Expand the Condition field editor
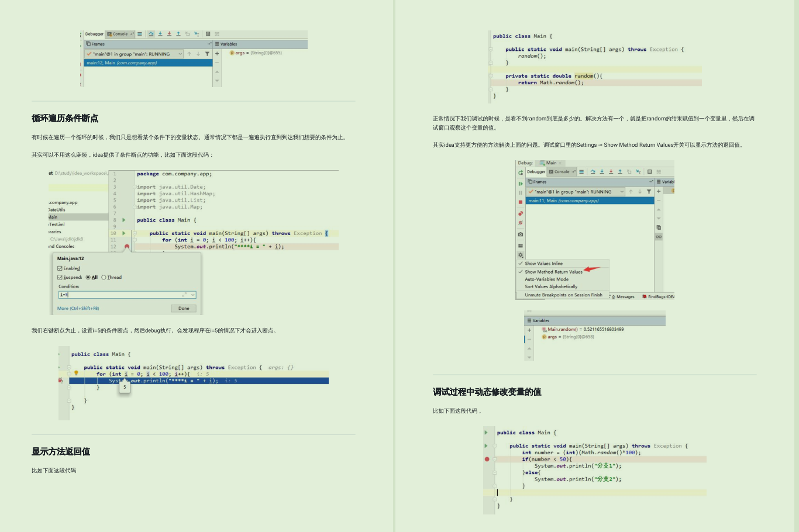This screenshot has width=799, height=532. click(184, 295)
